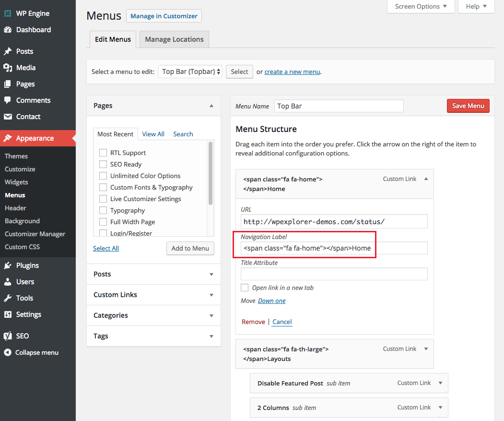This screenshot has height=421, width=504.
Task: Tick the Full Width Page checkbox
Action: tap(103, 222)
